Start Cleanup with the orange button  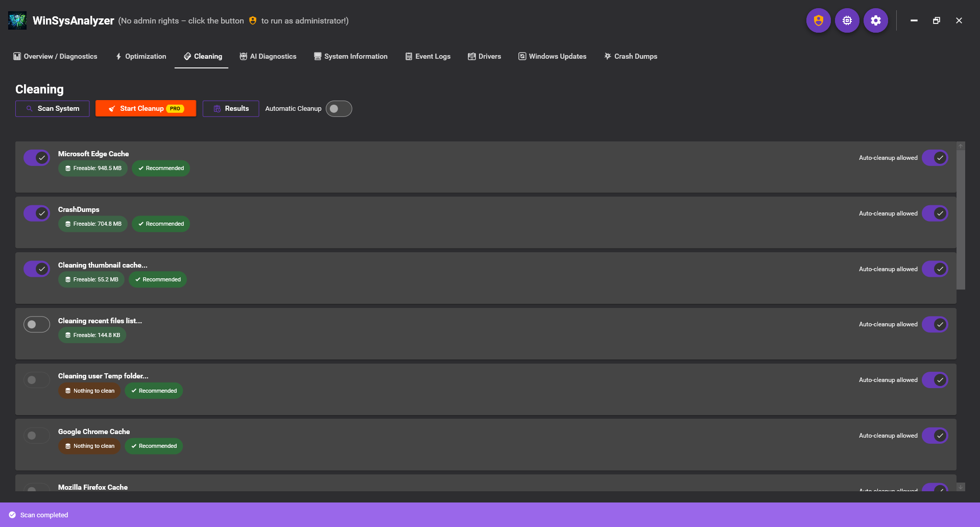[146, 109]
